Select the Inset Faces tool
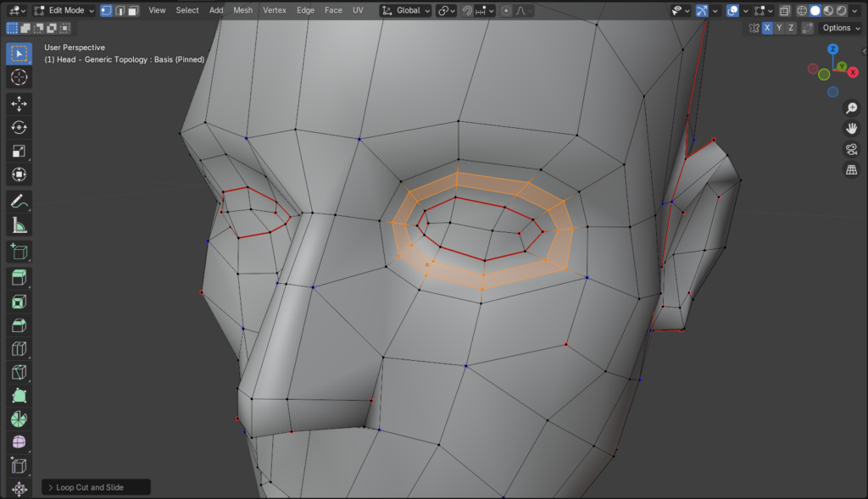Screen dimensions: 868x499 [19, 302]
